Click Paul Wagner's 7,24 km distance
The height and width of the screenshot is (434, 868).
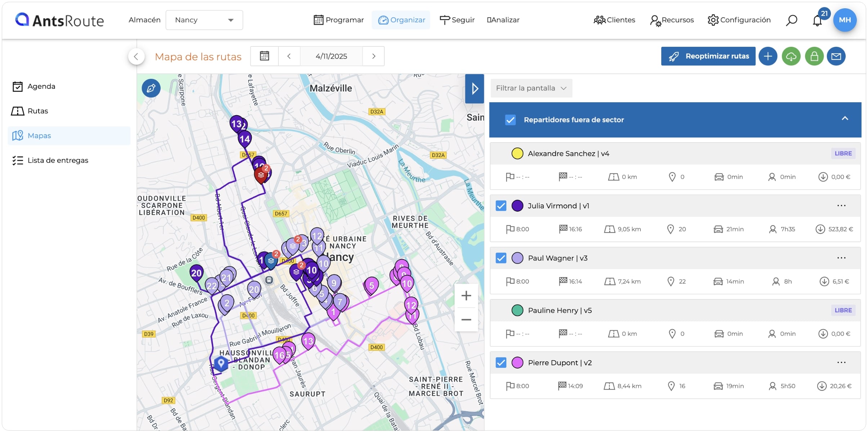(629, 281)
